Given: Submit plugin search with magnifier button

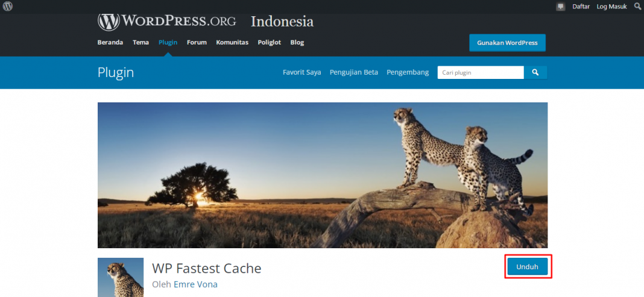Looking at the screenshot, I should (x=535, y=73).
